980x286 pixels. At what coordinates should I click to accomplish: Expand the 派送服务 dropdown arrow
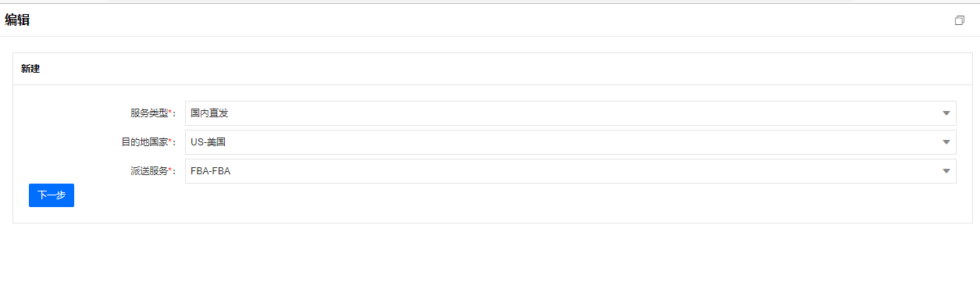(x=946, y=171)
